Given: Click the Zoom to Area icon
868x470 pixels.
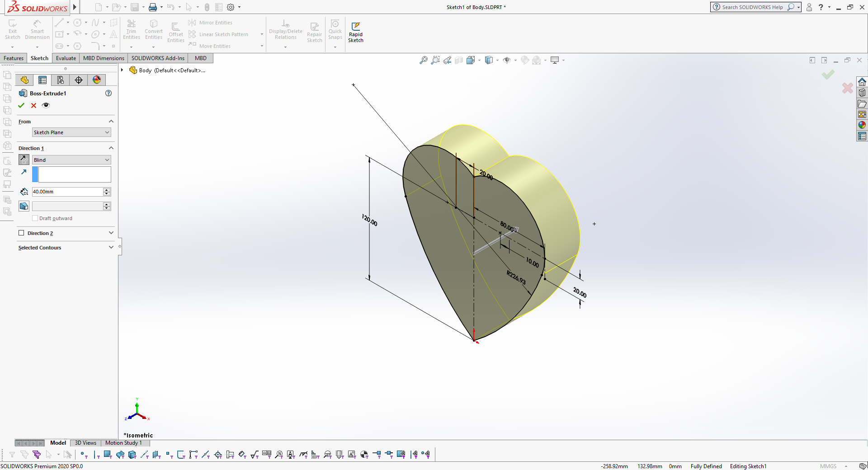Looking at the screenshot, I should click(x=435, y=60).
